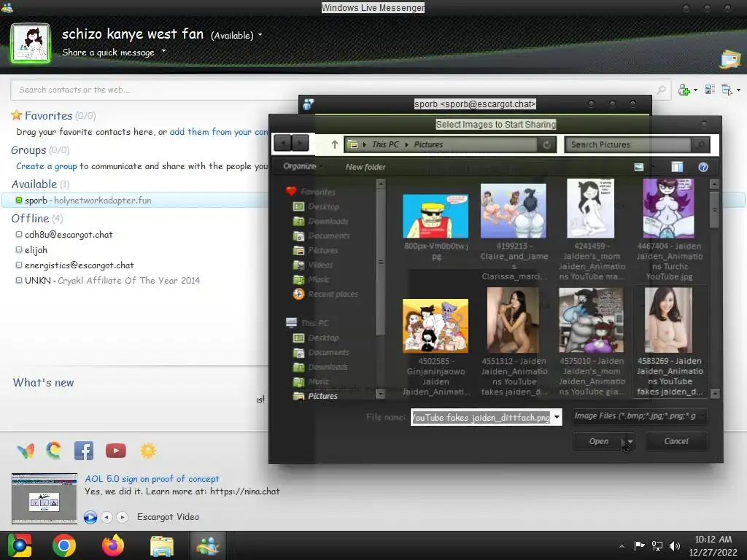Click the Forward arrow in file dialog
This screenshot has height=560, width=747.
pos(300,143)
